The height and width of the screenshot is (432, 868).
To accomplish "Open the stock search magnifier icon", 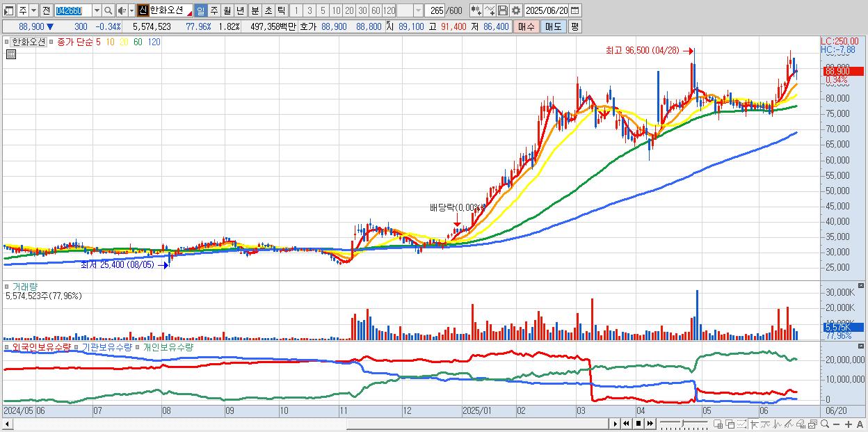I will [108, 10].
